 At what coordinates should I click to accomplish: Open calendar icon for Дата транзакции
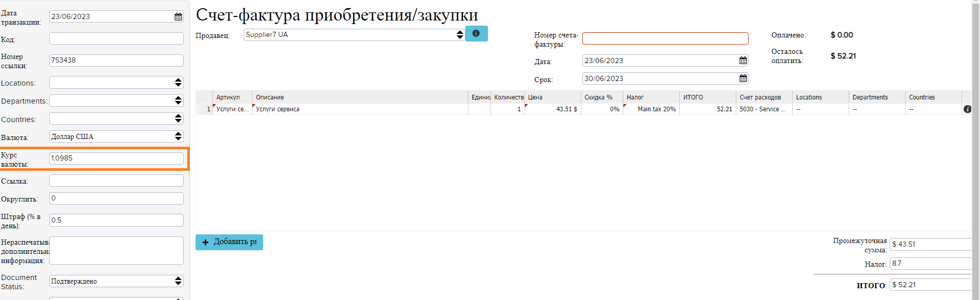[178, 17]
